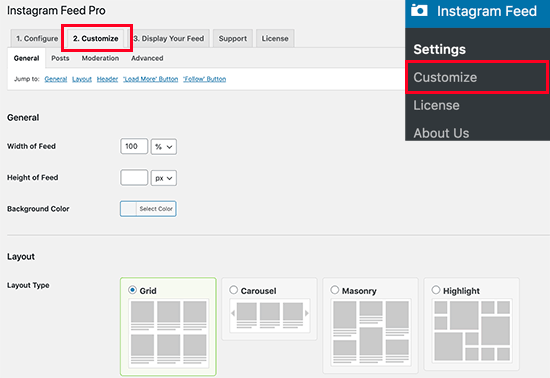The image size is (550, 378).
Task: Select the Carousel layout radio button
Action: coord(234,290)
